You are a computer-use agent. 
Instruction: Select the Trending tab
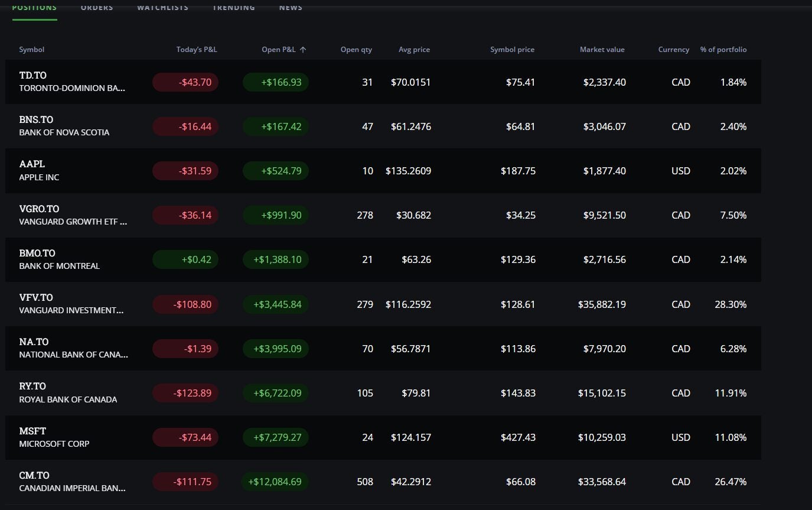(234, 8)
